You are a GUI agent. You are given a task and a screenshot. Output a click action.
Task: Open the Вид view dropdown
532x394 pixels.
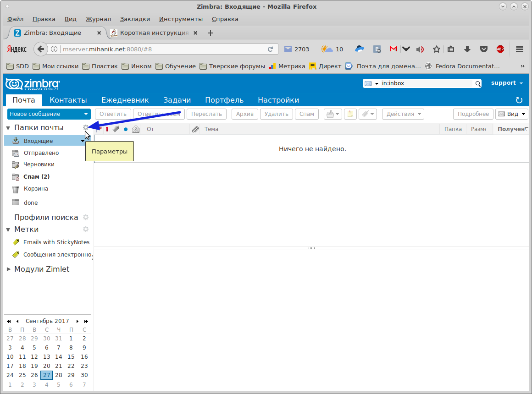pos(512,114)
